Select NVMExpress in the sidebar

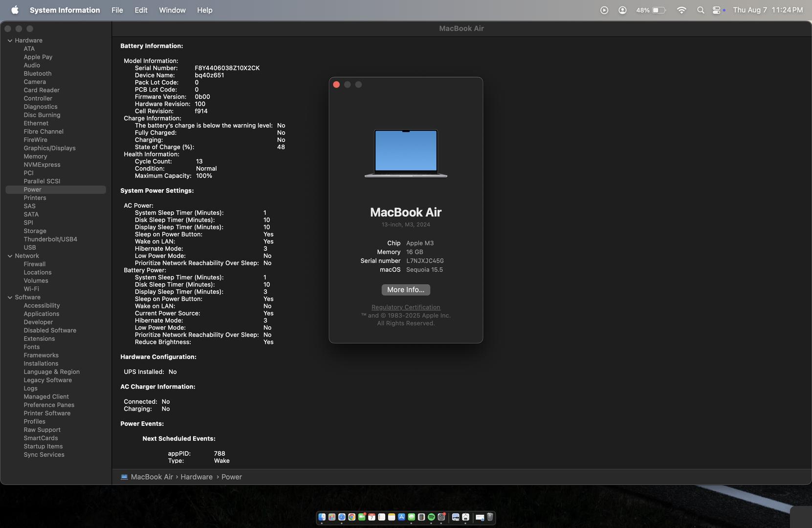(42, 165)
